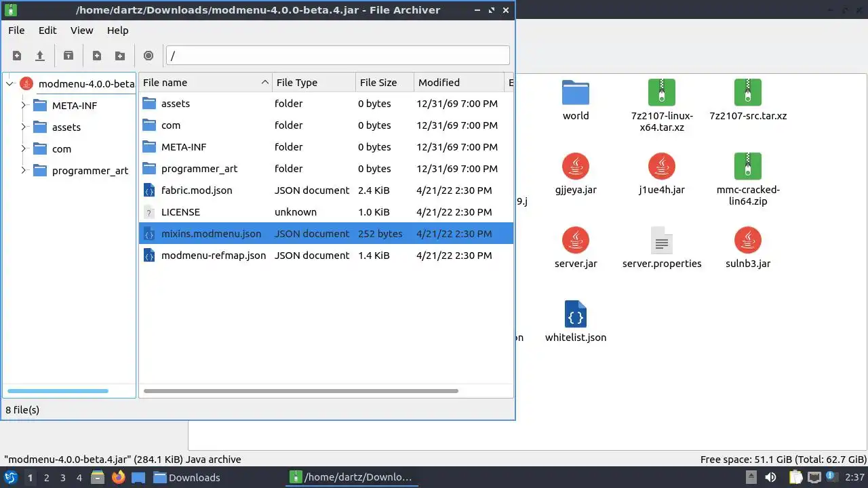Select gjjeya.jar in Downloads window
The image size is (868, 488).
(x=576, y=174)
